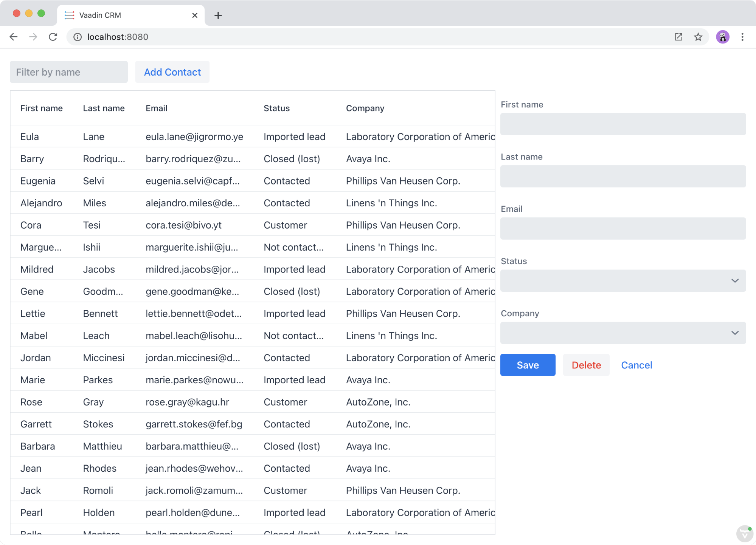Image resolution: width=756 pixels, height=545 pixels.
Task: Click the browser forward arrow
Action: 33,37
